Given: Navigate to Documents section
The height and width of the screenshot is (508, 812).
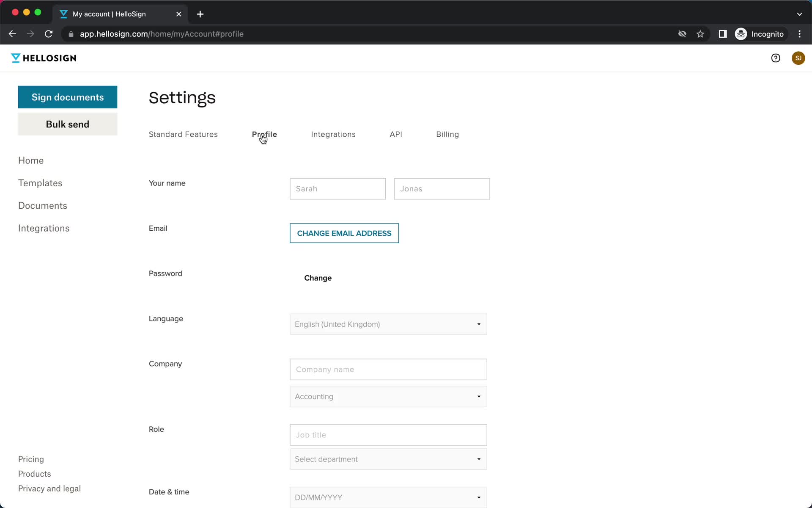Looking at the screenshot, I should pyautogui.click(x=43, y=205).
